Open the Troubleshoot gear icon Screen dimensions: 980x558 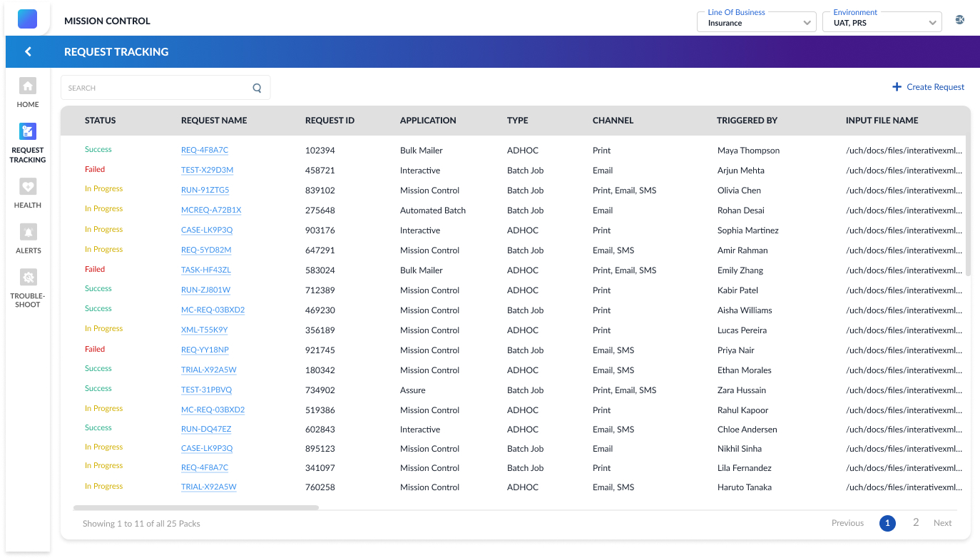(x=28, y=278)
